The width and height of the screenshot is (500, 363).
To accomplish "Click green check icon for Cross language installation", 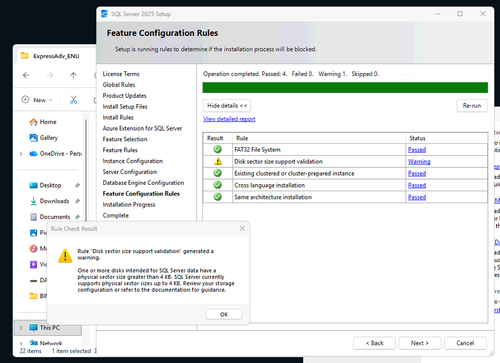I will click(x=218, y=185).
